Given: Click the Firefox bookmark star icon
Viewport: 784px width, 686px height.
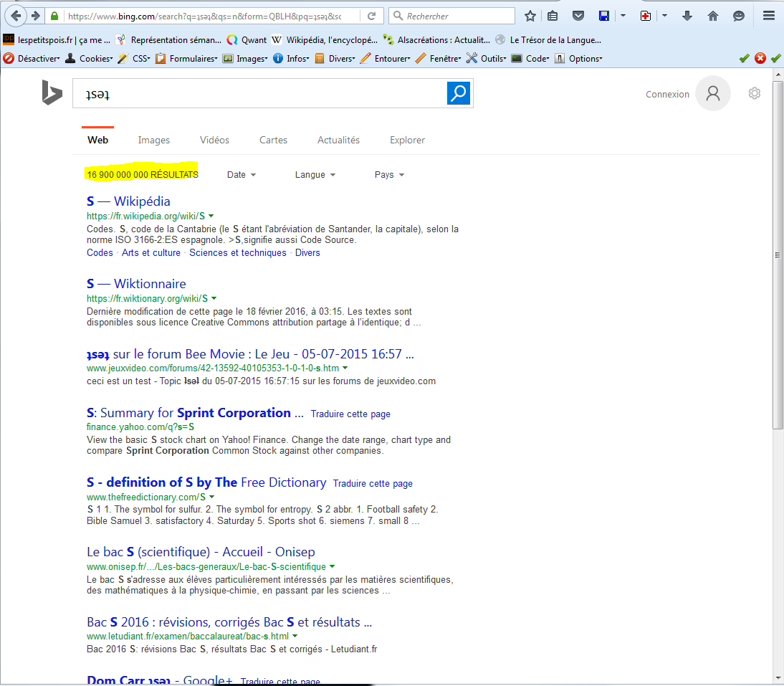Looking at the screenshot, I should (530, 16).
